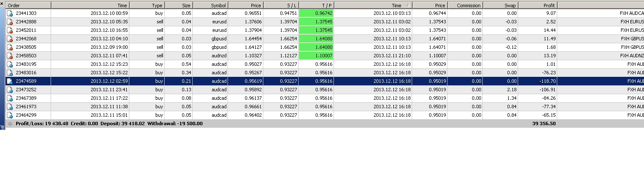Click the order icon for 23473252
Screen dimensions: 644x191
(x=9, y=90)
